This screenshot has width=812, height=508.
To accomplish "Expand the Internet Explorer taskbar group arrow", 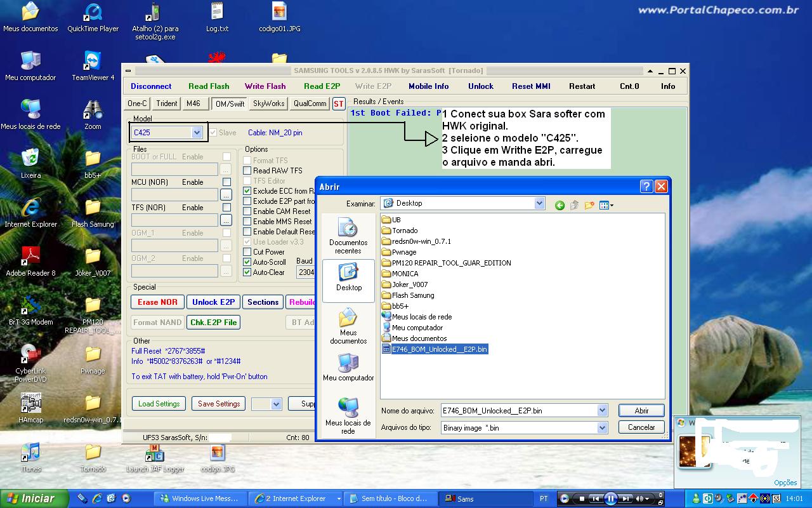I will 339,499.
